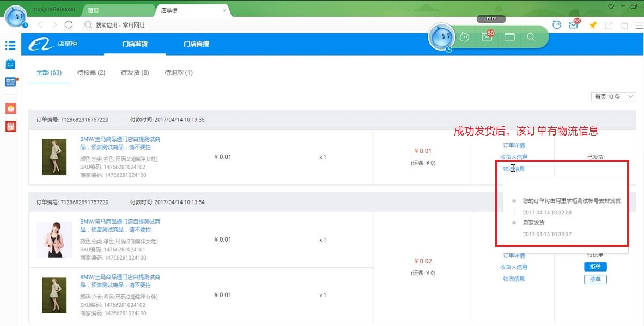Image resolution: width=644 pixels, height=326 pixels.
Task: Switch to the 待发货 (8) tab
Action: pyautogui.click(x=135, y=72)
